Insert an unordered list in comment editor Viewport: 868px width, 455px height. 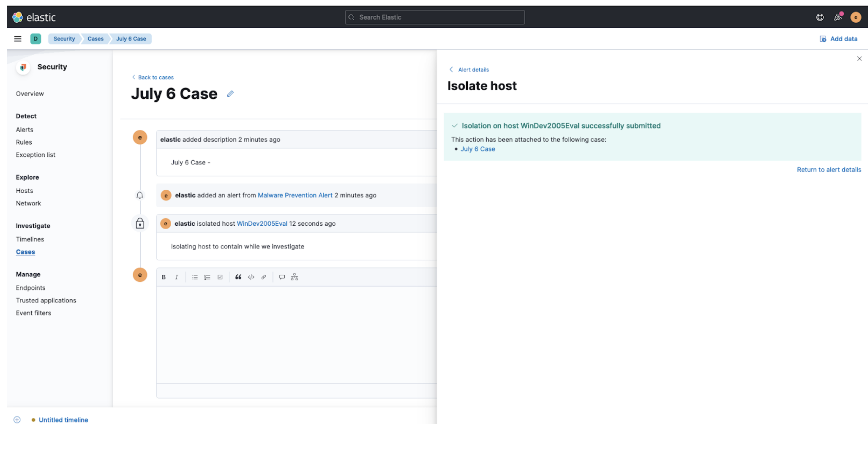[195, 277]
